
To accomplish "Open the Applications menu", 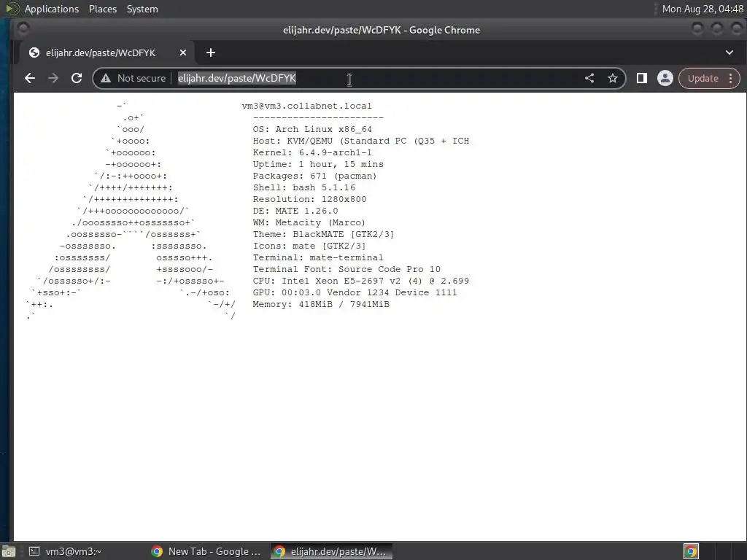I will click(52, 9).
